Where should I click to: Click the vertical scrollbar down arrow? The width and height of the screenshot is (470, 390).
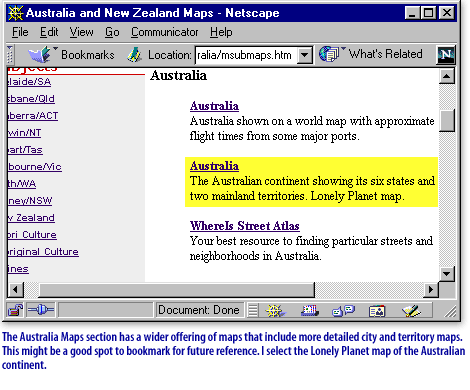coord(447,274)
